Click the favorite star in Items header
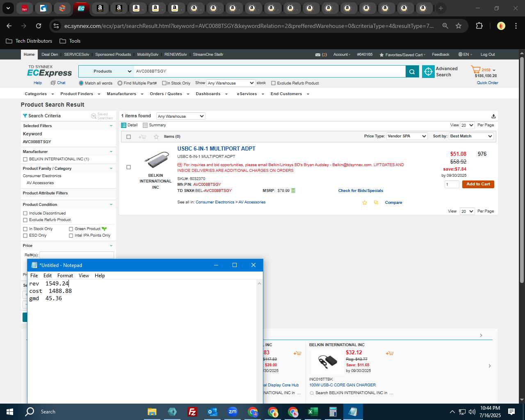 tap(156, 137)
